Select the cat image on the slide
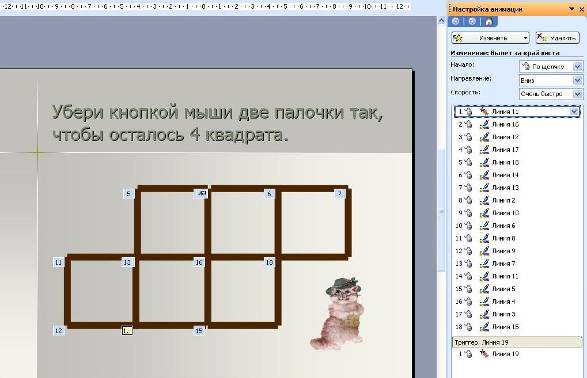 (337, 314)
